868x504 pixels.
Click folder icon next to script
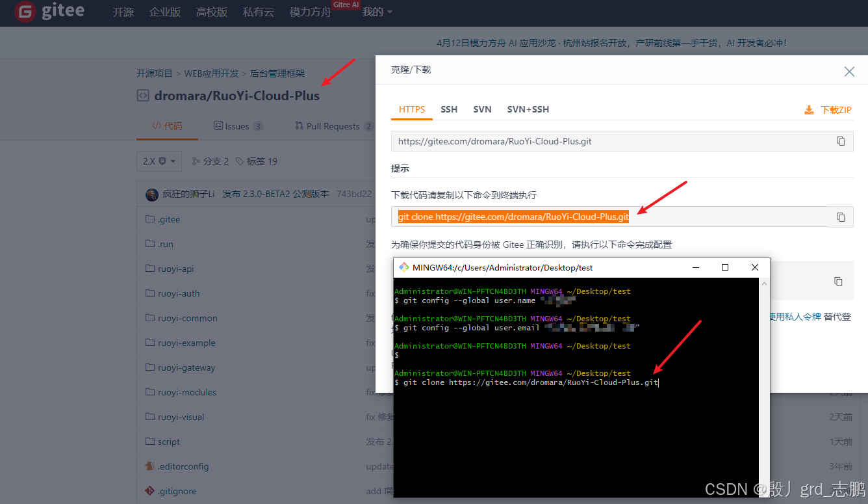(x=150, y=442)
